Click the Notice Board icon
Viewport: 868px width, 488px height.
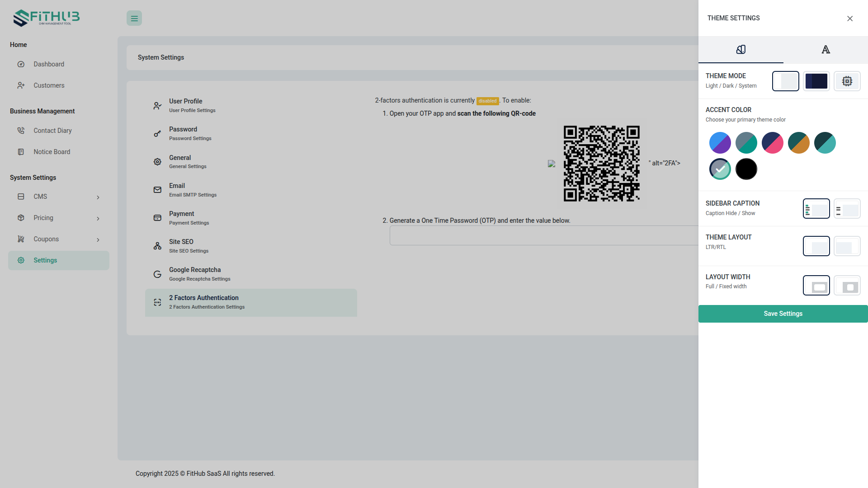coord(21,152)
